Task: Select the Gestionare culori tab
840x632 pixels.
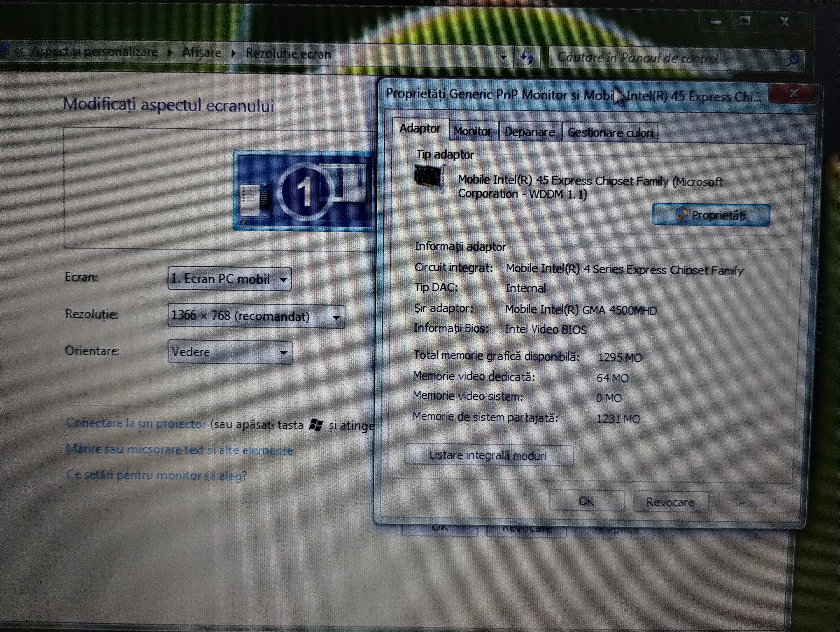Action: [610, 133]
